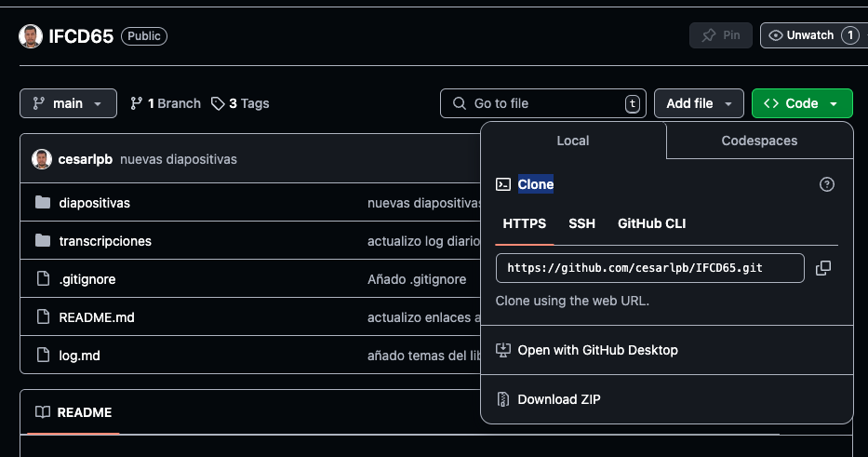
Task: Open the main branch selector dropdown
Action: (x=68, y=103)
